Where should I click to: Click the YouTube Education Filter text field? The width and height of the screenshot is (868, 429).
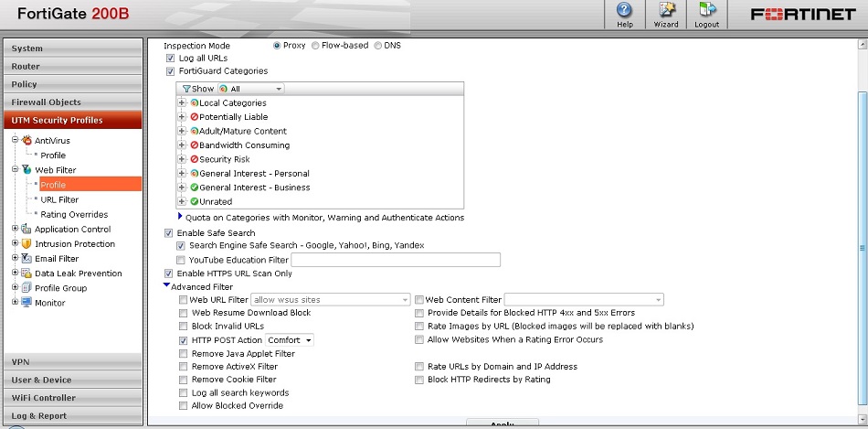[396, 260]
